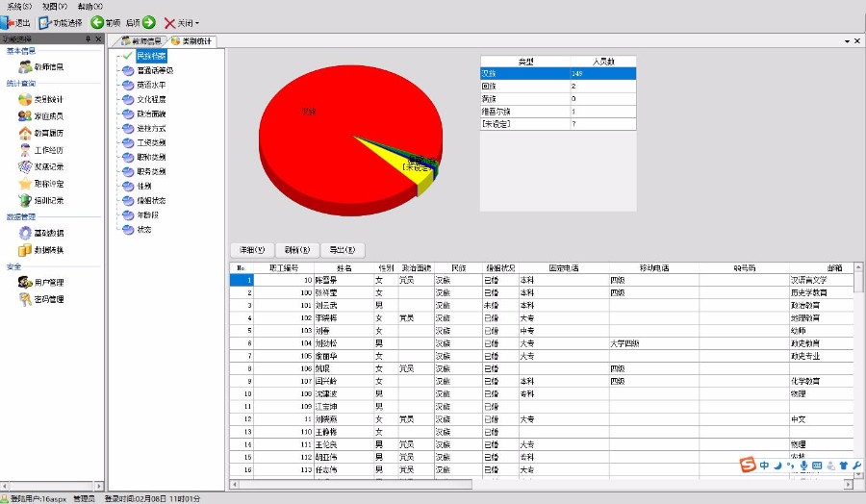Click the 姓名 column header

pyautogui.click(x=344, y=267)
